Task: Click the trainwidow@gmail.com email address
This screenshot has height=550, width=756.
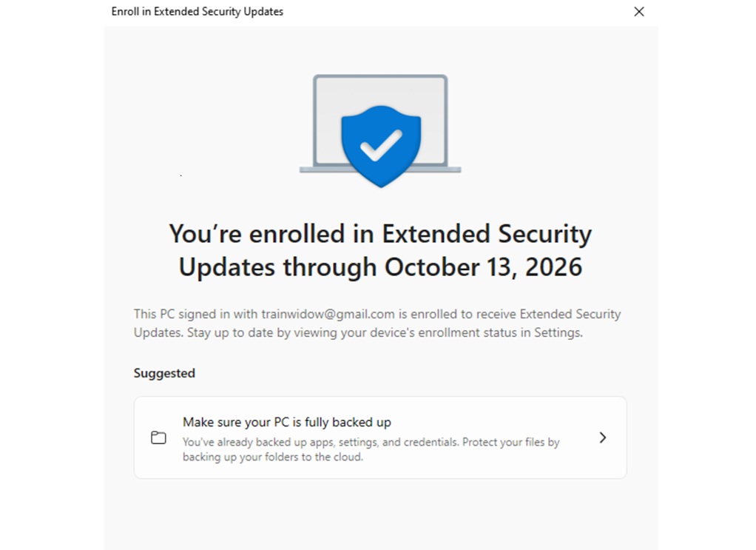Action: (328, 314)
